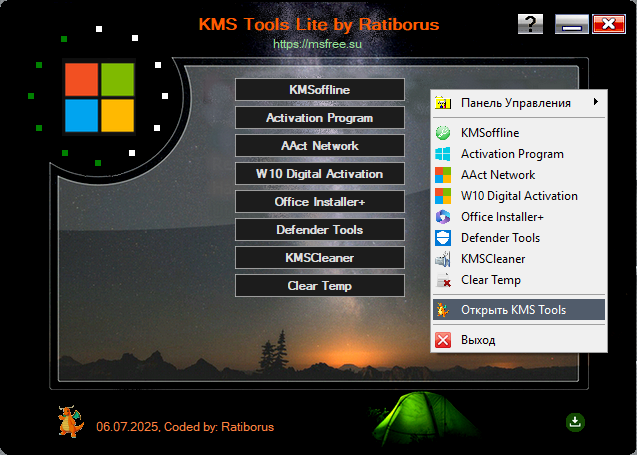This screenshot has height=455, width=637.
Task: Choose Clear Temp in the context menu
Action: coord(519,280)
